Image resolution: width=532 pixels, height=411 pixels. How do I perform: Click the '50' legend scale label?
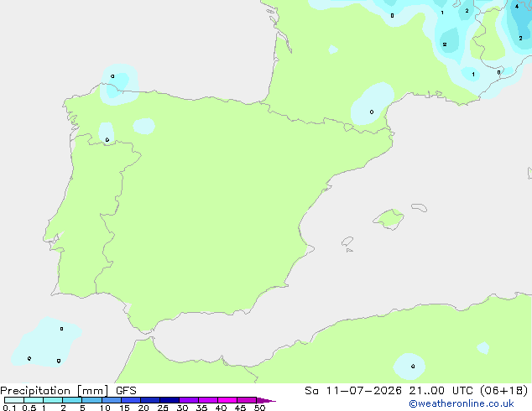point(259,408)
